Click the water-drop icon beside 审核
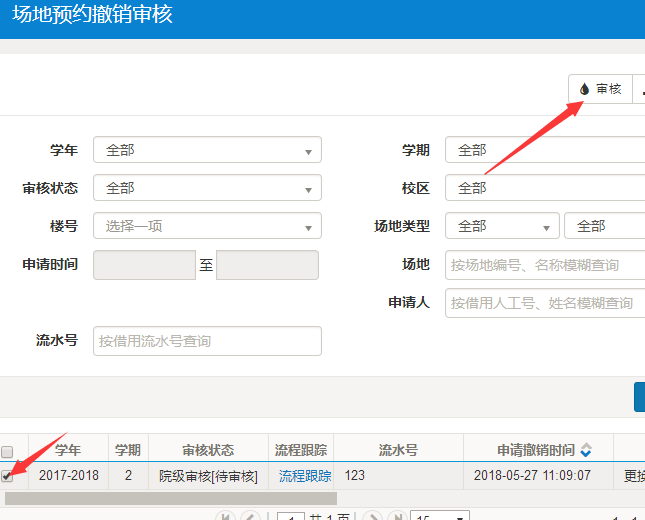 585,89
